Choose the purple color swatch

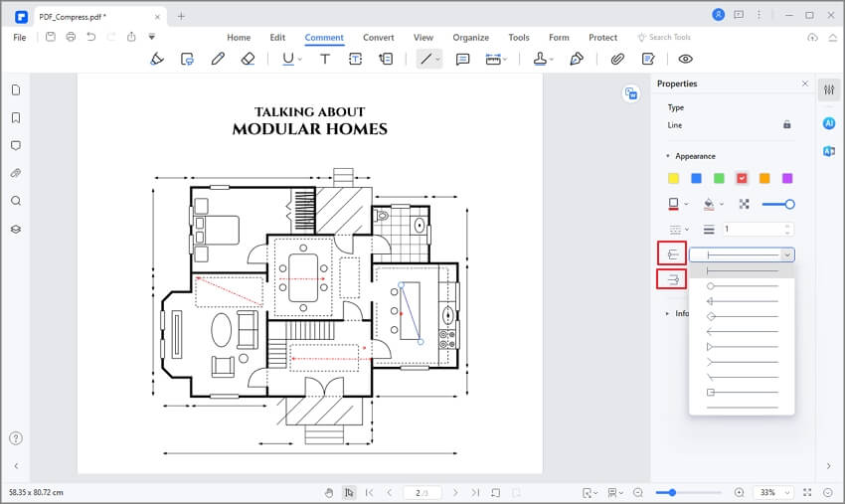(786, 178)
